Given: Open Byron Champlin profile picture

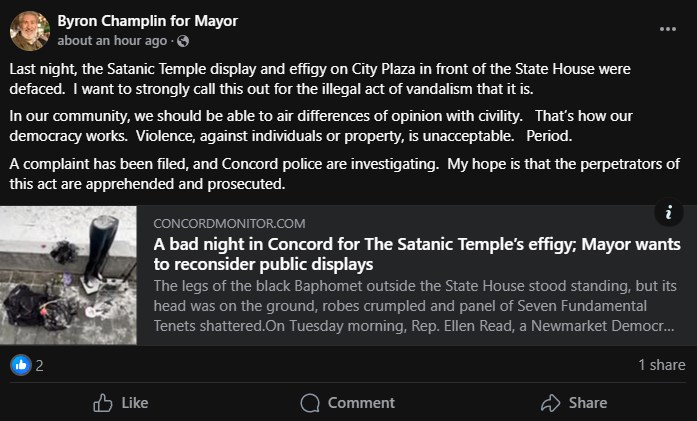Looking at the screenshot, I should click(29, 30).
